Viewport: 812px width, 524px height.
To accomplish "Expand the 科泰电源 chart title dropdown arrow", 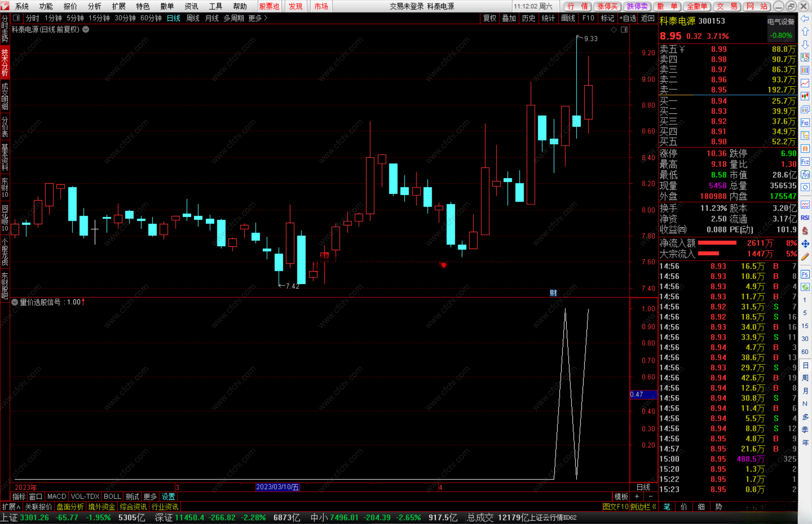I will tap(86, 30).
